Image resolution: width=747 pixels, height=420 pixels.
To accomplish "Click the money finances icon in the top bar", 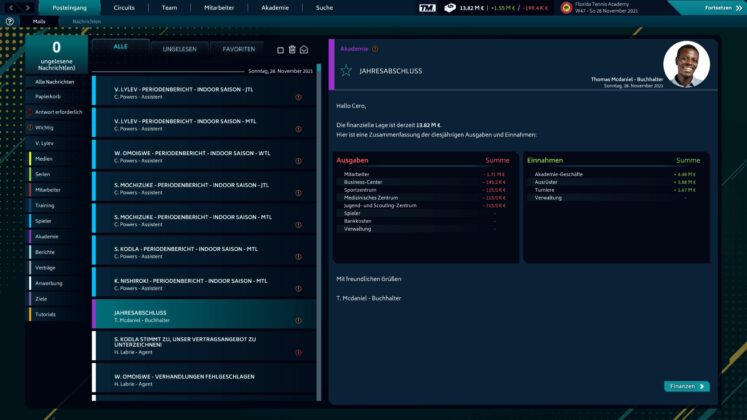I will (450, 8).
